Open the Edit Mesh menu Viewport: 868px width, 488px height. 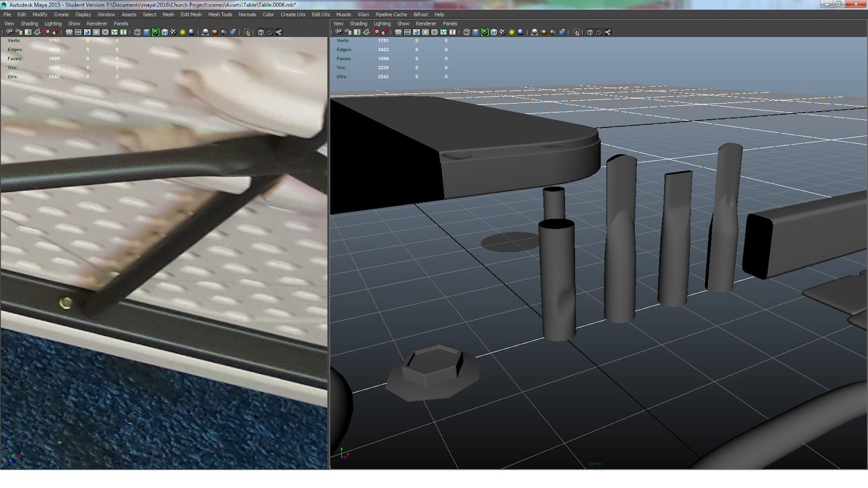coord(191,15)
